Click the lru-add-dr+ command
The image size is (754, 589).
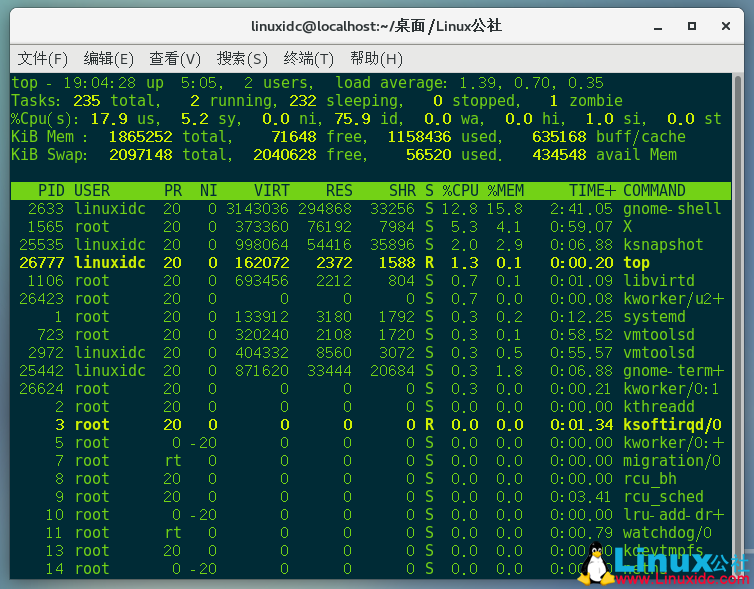point(673,515)
